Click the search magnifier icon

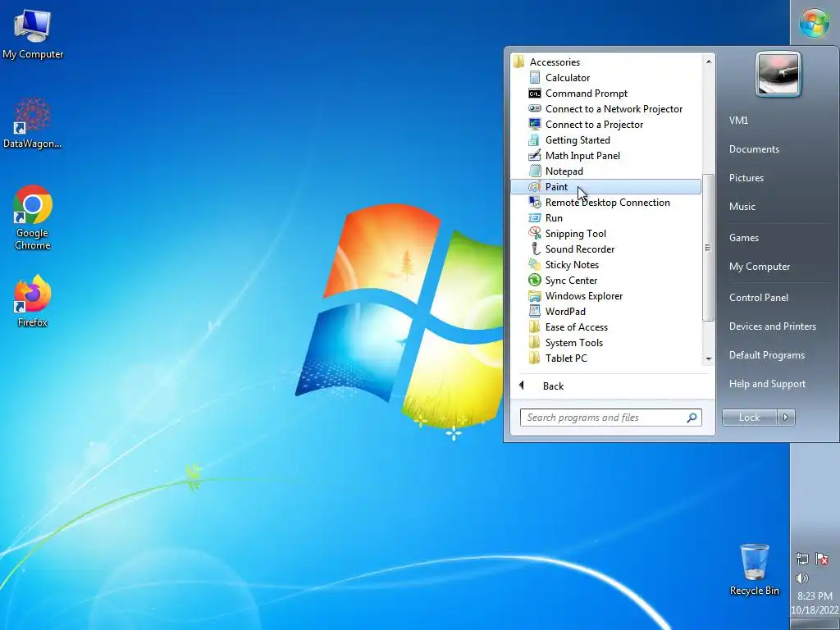click(692, 418)
